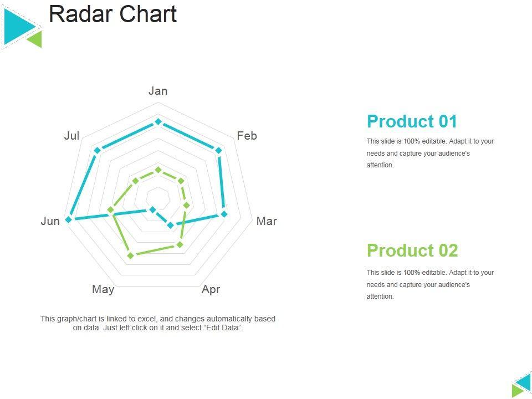Click the chart caption about Edit Data
This screenshot has width=532, height=399.
[x=158, y=323]
